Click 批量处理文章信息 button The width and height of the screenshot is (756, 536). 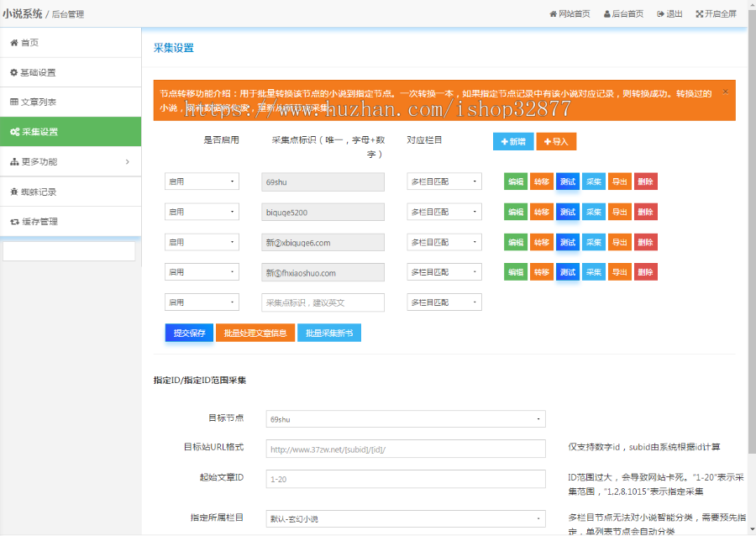pyautogui.click(x=255, y=333)
